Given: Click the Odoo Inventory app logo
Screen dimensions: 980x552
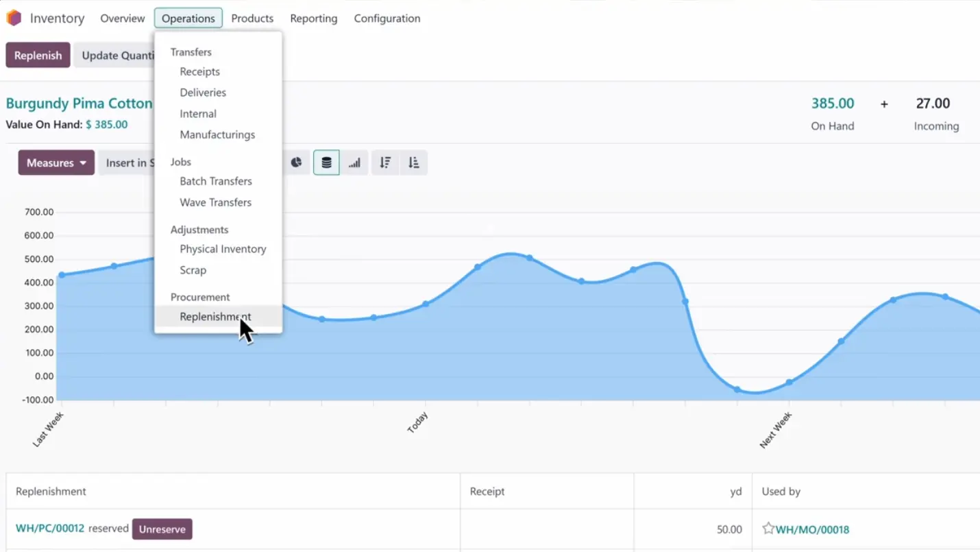Looking at the screenshot, I should coord(14,19).
